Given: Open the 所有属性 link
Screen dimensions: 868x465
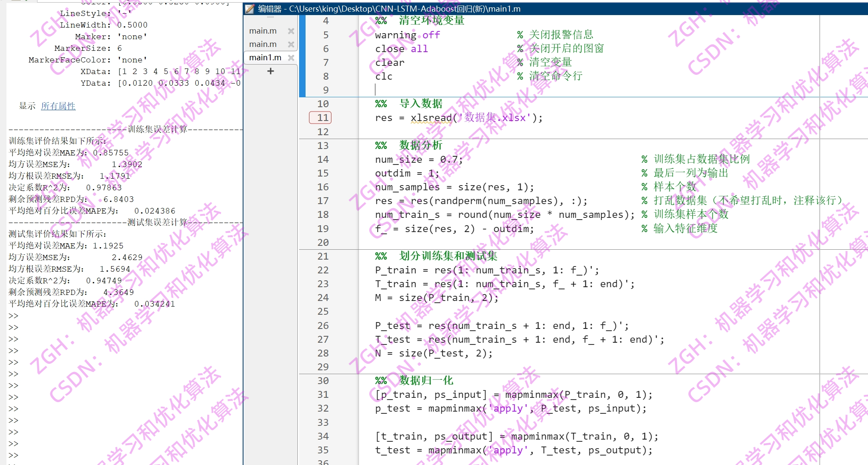Looking at the screenshot, I should pos(58,106).
